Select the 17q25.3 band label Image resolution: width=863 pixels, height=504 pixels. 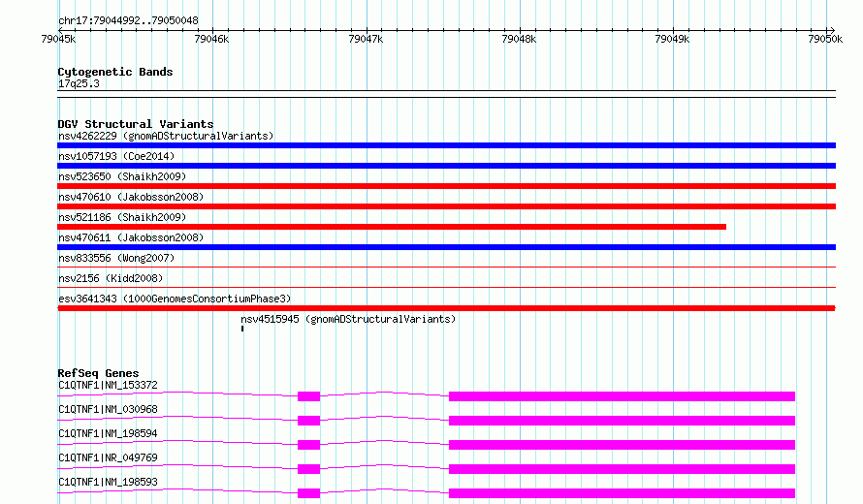click(x=79, y=83)
